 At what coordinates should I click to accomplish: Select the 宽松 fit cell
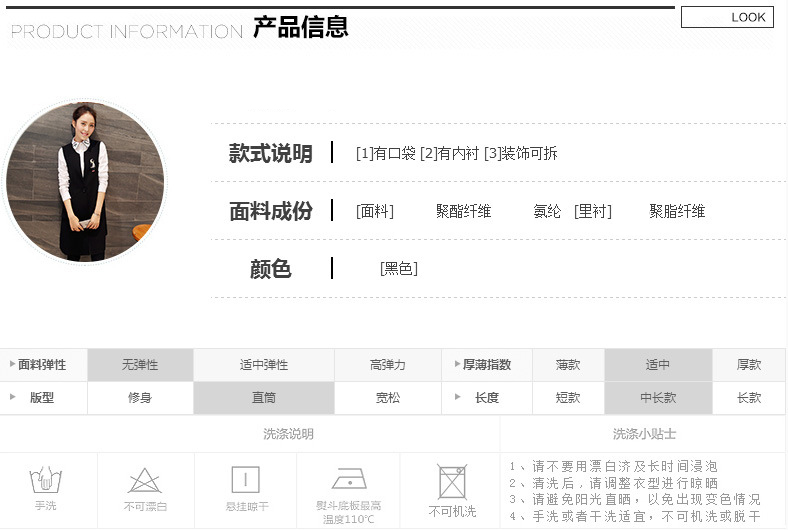(x=387, y=398)
